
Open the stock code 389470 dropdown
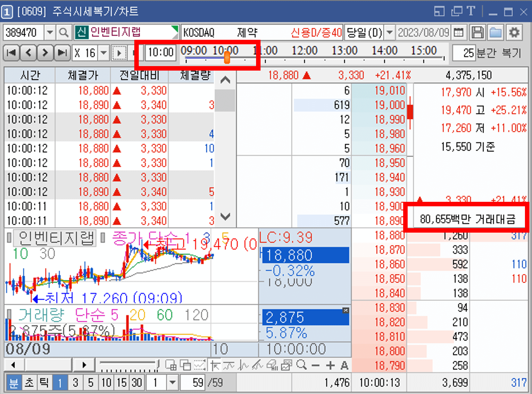(50, 32)
